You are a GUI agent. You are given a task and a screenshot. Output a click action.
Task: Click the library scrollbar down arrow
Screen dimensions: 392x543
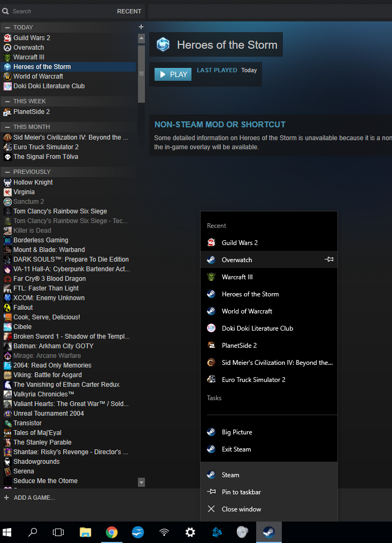pos(141,482)
